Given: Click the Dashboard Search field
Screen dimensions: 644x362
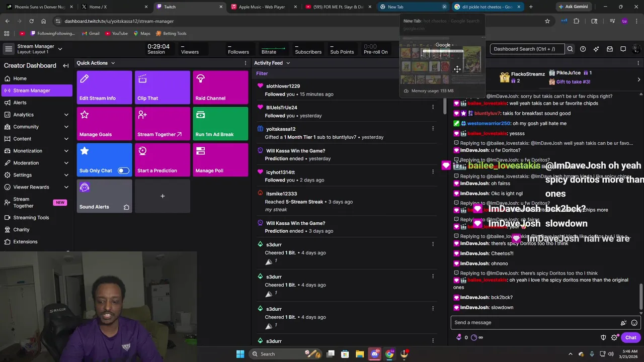Looking at the screenshot, I should tap(527, 49).
